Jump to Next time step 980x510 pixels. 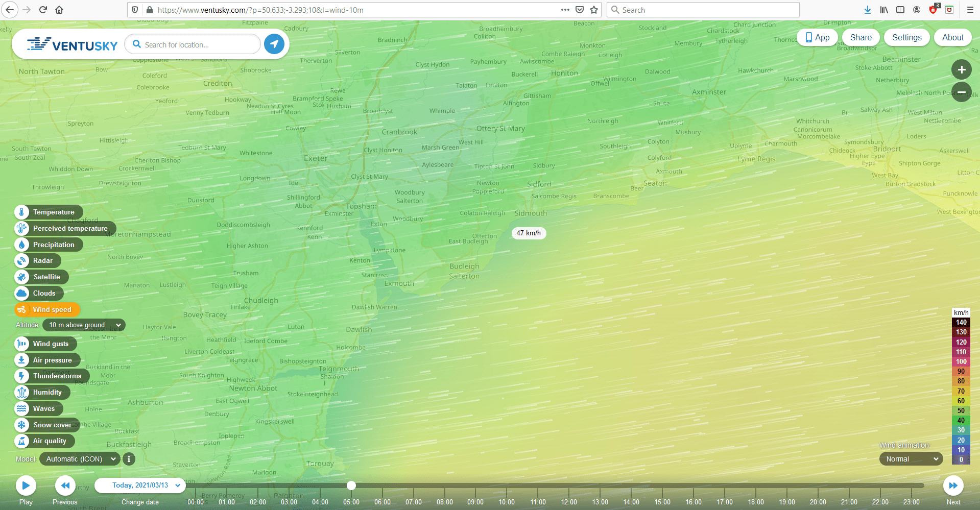(953, 485)
